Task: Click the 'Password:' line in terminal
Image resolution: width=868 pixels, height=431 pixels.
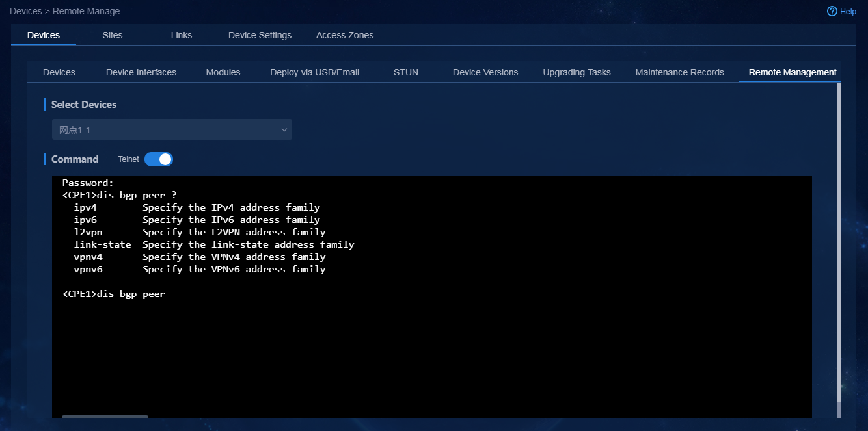Action: 88,183
